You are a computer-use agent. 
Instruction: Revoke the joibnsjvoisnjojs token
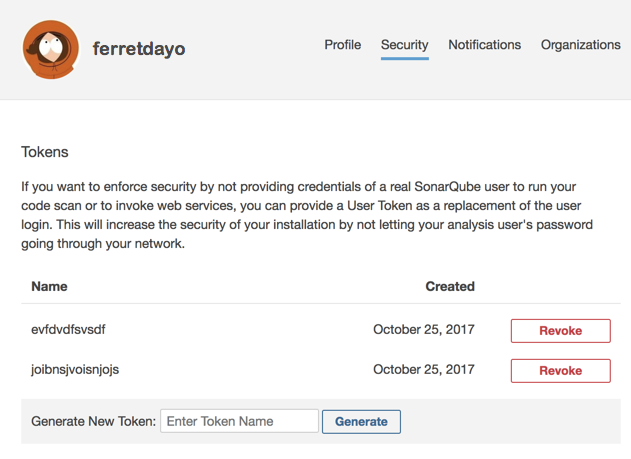point(560,371)
